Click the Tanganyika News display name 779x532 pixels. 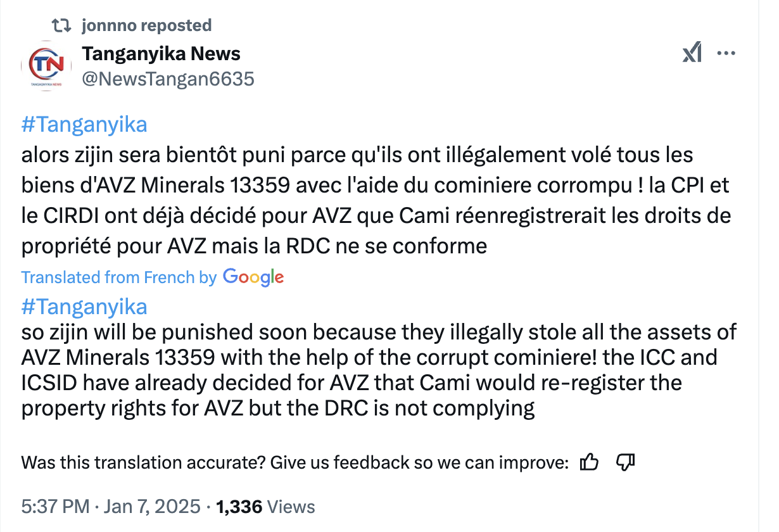161,54
